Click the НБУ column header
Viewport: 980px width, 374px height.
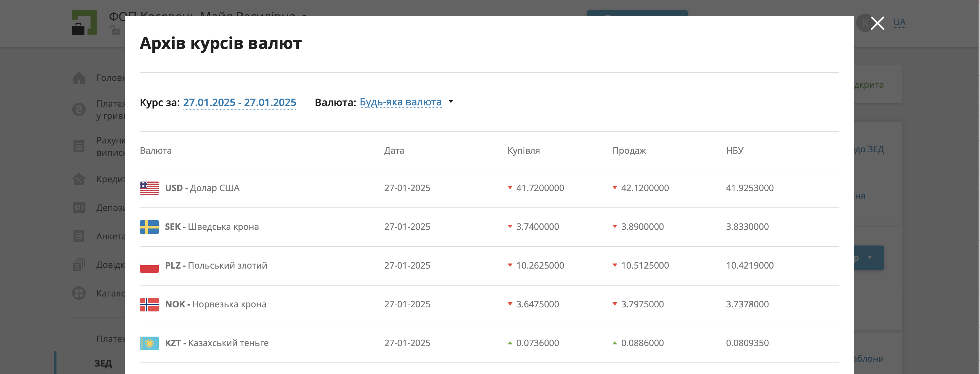735,151
